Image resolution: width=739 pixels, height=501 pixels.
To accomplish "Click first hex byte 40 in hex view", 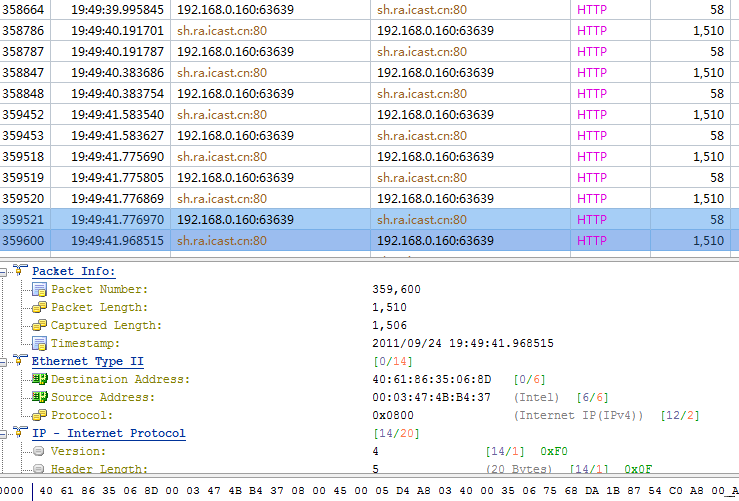I will click(47, 491).
